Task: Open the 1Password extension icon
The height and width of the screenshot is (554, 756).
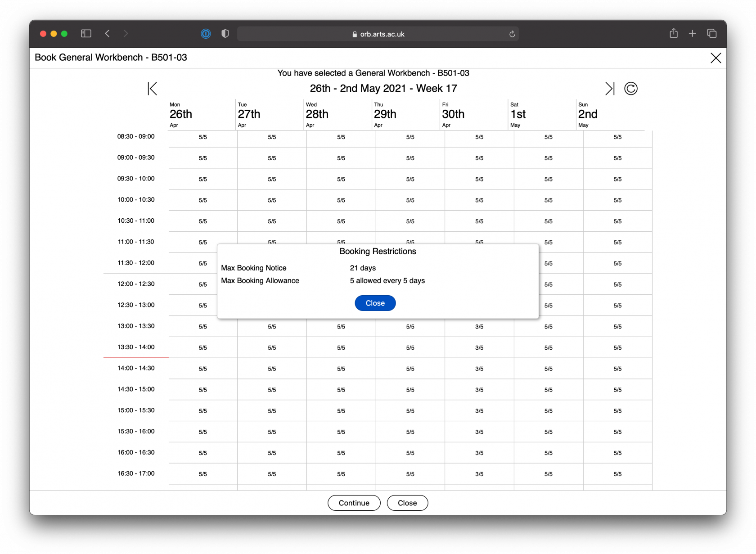Action: click(x=206, y=34)
